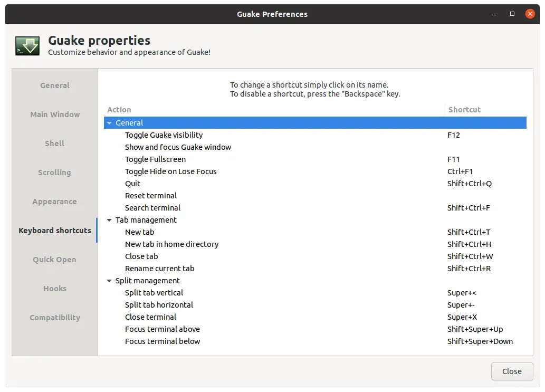This screenshot has height=392, width=545.
Task: Maximize the Guake Preferences window
Action: (512, 14)
